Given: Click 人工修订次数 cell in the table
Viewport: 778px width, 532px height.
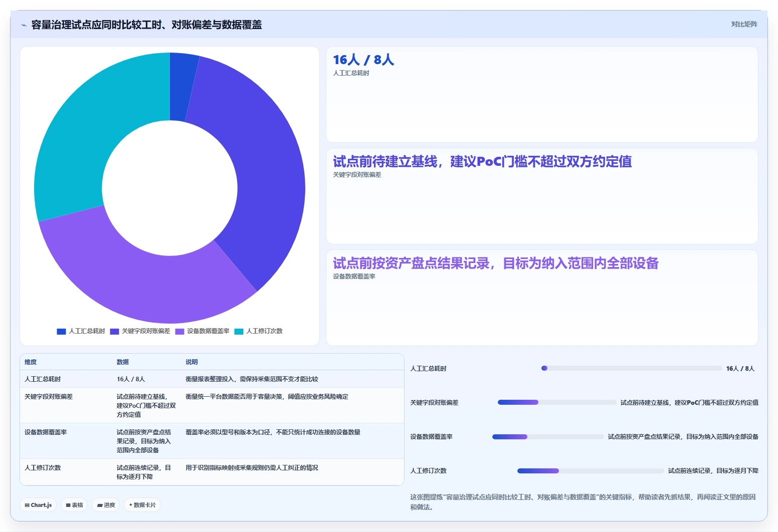Looking at the screenshot, I should pos(43,468).
